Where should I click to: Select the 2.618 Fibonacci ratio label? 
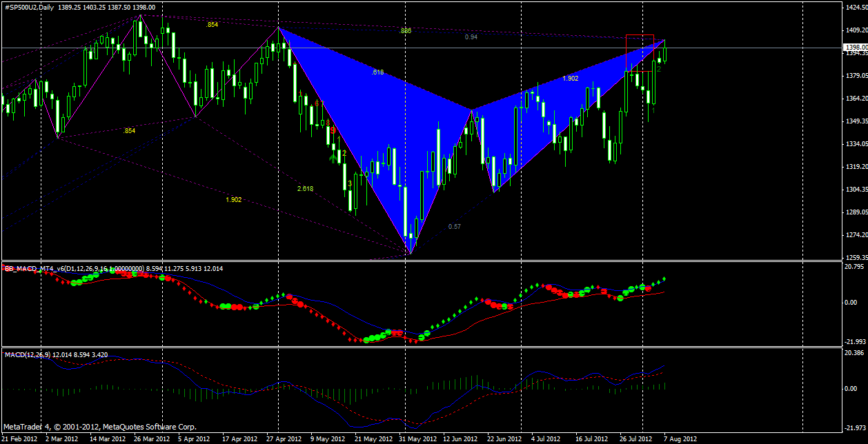pos(306,188)
